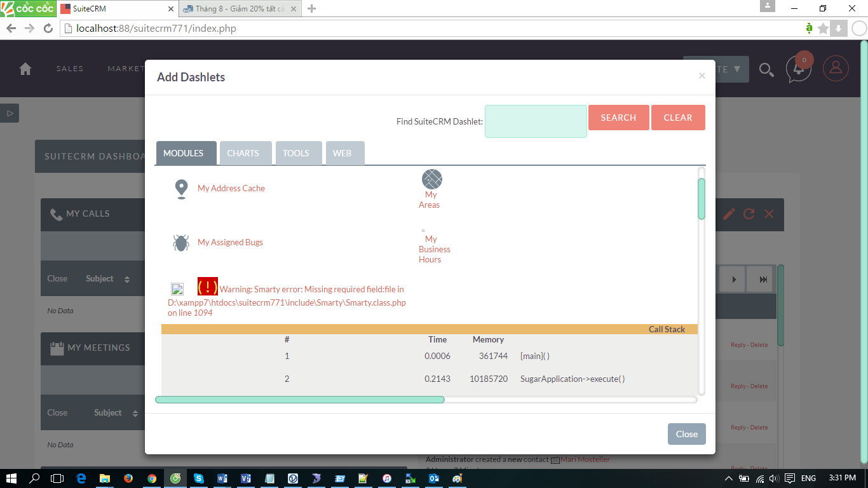Viewport: 868px width, 488px height.
Task: Switch to the Modules tab
Action: [x=186, y=153]
